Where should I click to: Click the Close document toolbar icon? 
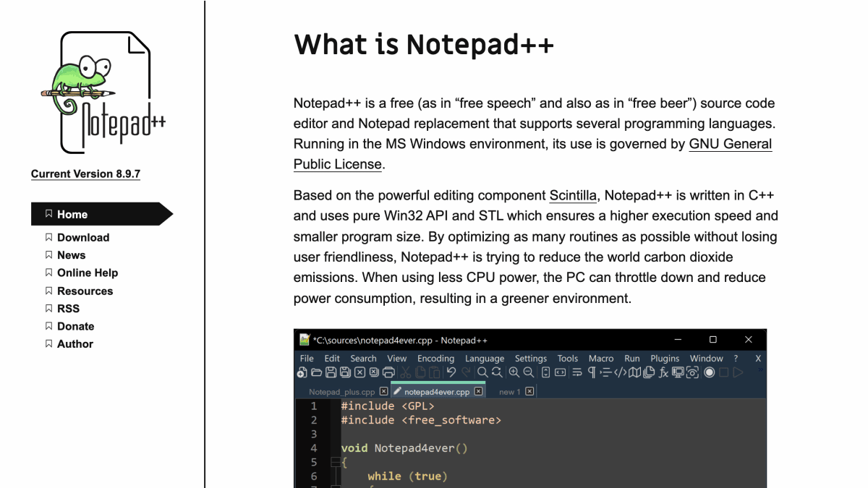click(359, 372)
